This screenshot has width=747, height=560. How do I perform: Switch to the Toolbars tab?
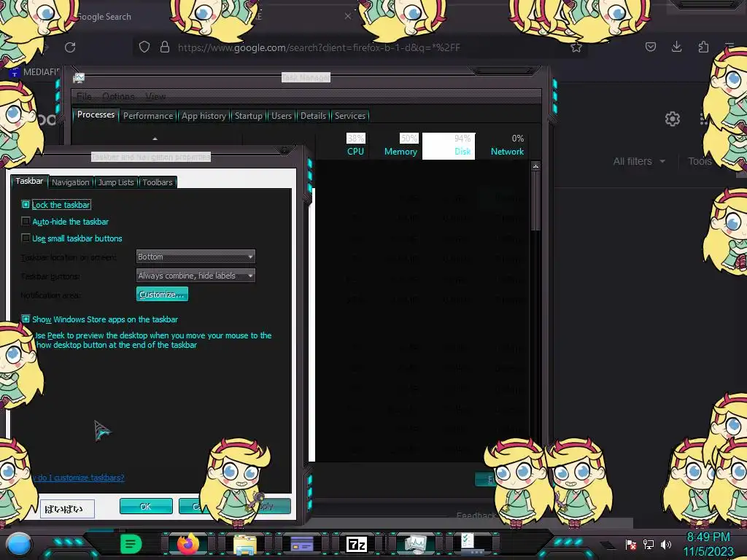[x=158, y=182]
